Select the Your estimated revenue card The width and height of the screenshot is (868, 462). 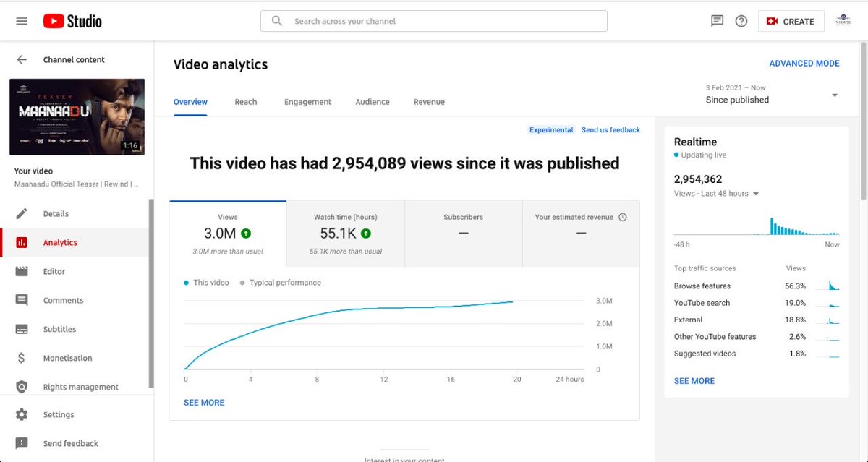(581, 234)
